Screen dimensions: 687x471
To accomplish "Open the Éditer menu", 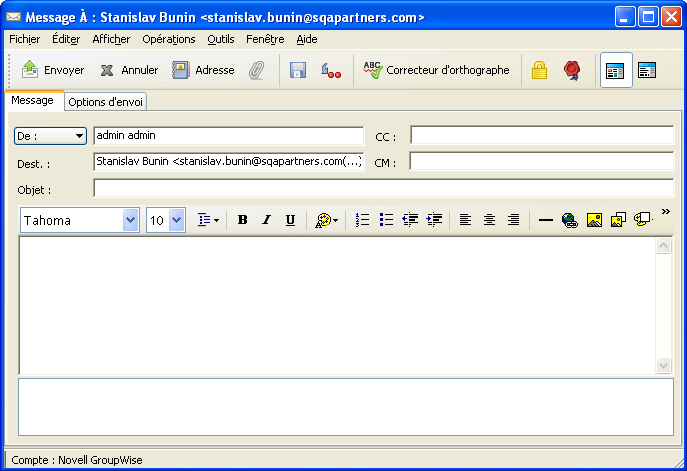I will (66, 39).
